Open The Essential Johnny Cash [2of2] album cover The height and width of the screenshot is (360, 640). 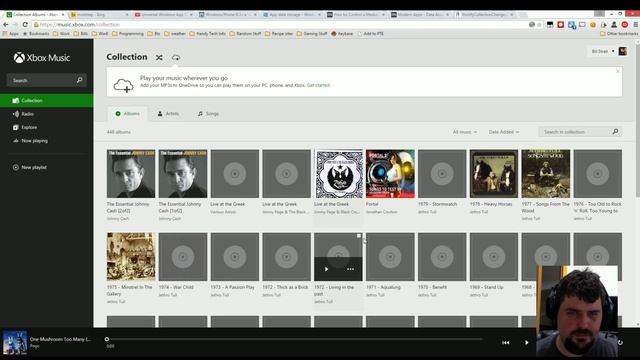click(131, 173)
